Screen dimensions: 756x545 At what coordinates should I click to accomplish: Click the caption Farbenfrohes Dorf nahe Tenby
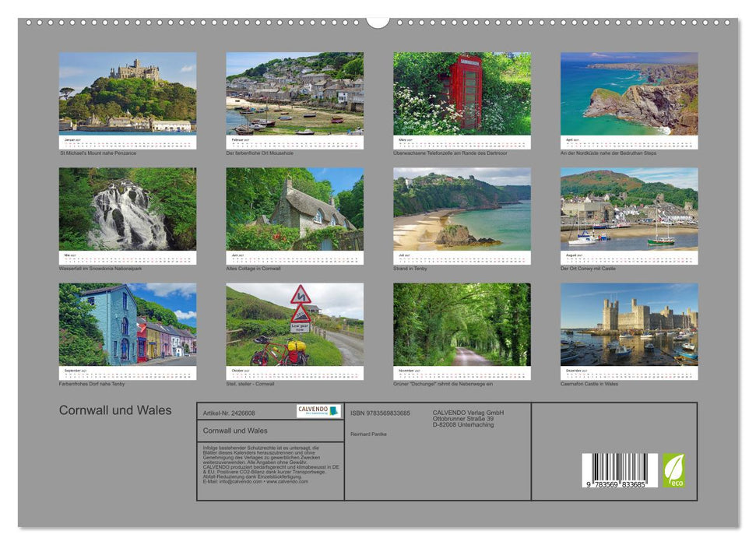click(92, 384)
